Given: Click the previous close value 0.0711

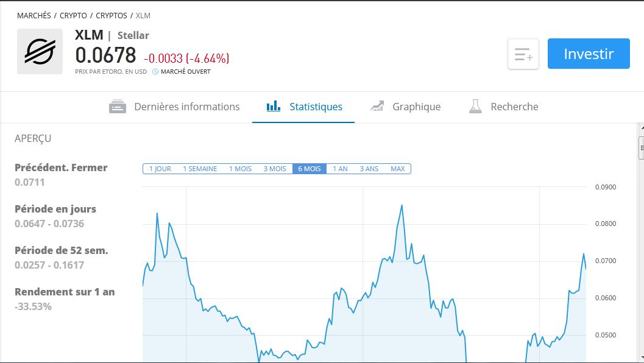Looking at the screenshot, I should point(30,182).
